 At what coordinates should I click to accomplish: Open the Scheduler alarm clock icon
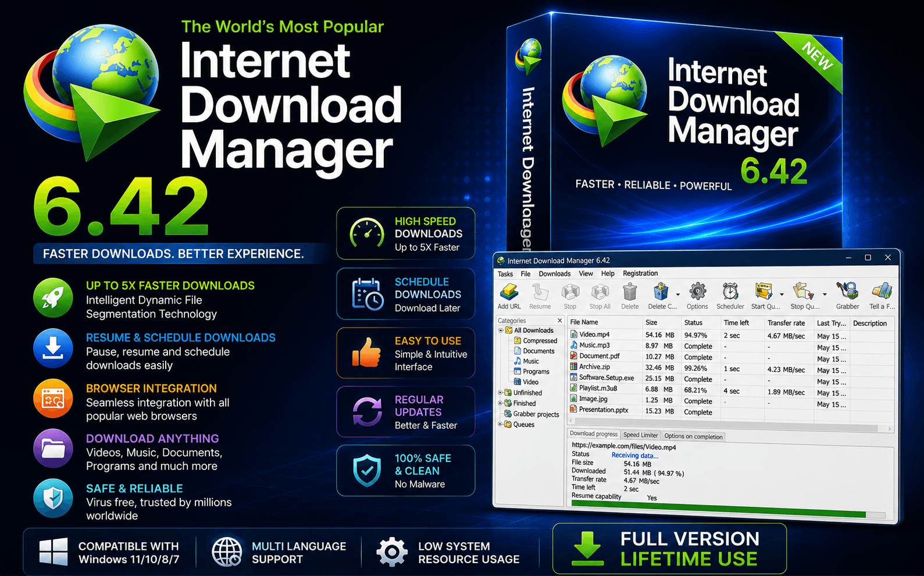click(730, 291)
